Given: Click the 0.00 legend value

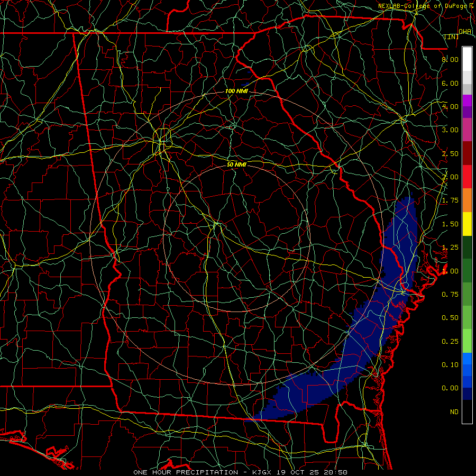Looking at the screenshot, I should click(x=450, y=388).
